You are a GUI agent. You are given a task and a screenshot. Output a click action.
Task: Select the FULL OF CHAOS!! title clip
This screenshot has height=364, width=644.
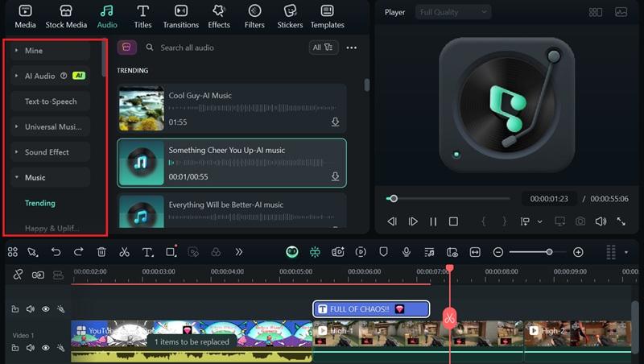[x=371, y=309]
